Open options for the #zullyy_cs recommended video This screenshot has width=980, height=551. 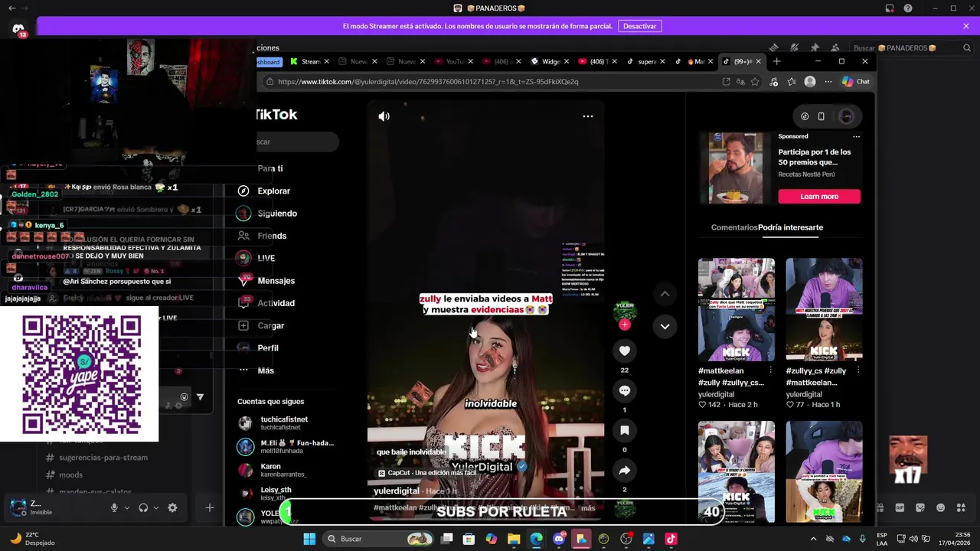(857, 370)
